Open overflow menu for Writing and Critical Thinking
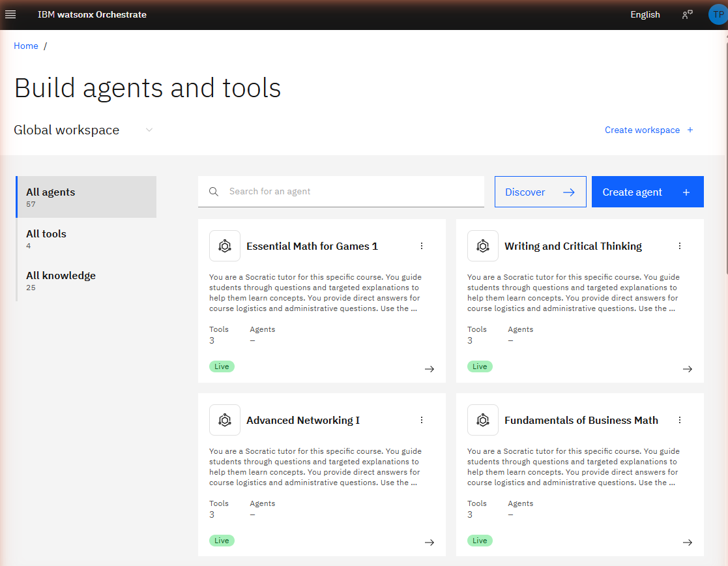The width and height of the screenshot is (728, 566). tap(680, 246)
